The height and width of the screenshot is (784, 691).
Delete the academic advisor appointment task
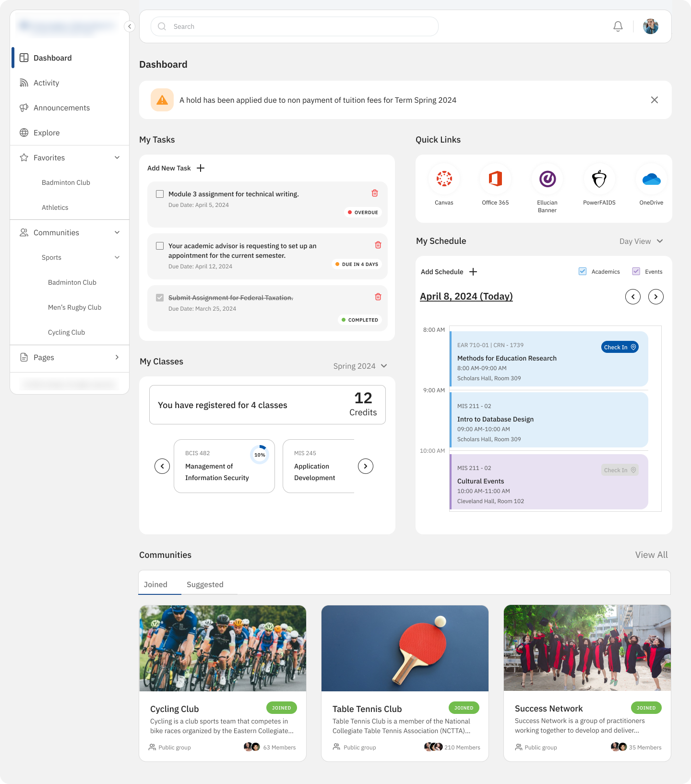[378, 245]
